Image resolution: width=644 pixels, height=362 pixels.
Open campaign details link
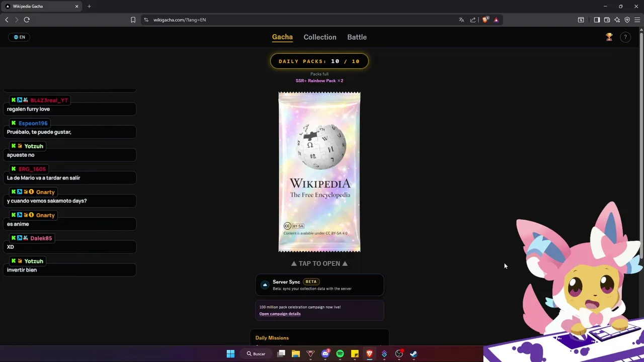click(280, 314)
